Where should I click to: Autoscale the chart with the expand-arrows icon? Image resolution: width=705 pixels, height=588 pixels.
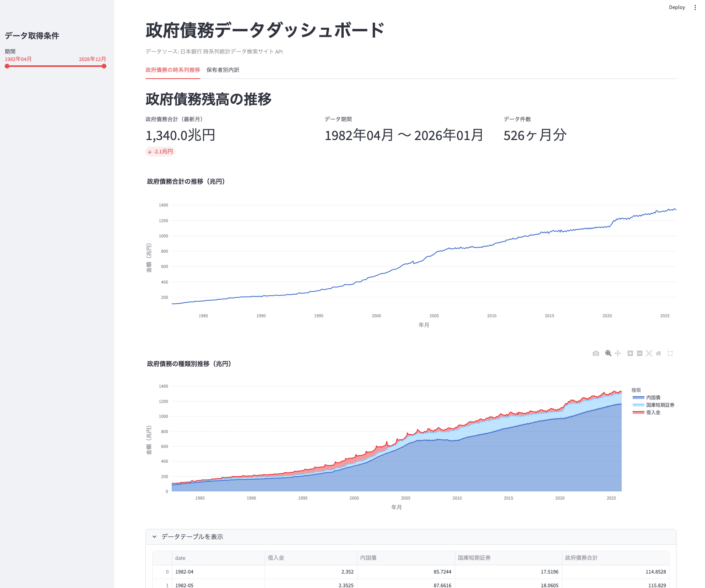tap(649, 353)
